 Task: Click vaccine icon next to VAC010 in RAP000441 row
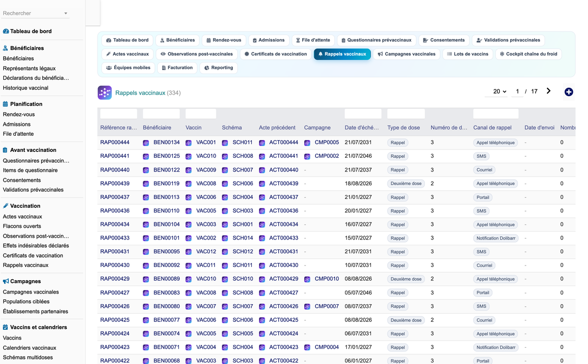click(188, 156)
